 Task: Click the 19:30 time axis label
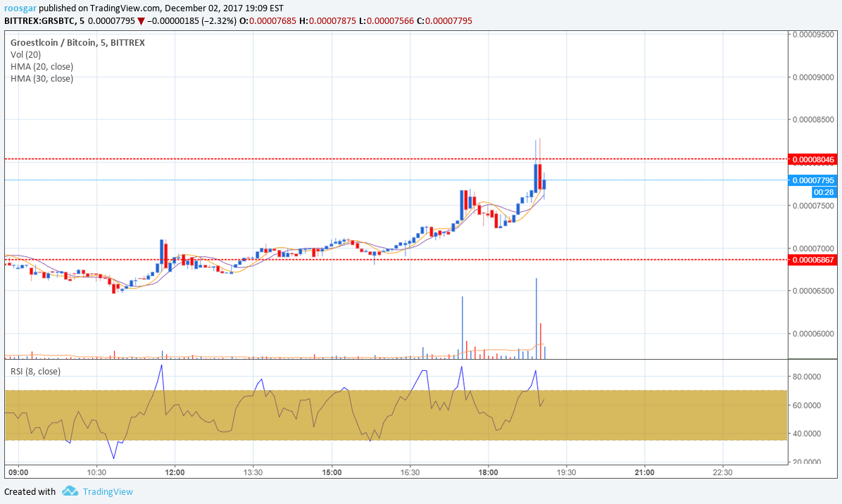click(x=567, y=472)
